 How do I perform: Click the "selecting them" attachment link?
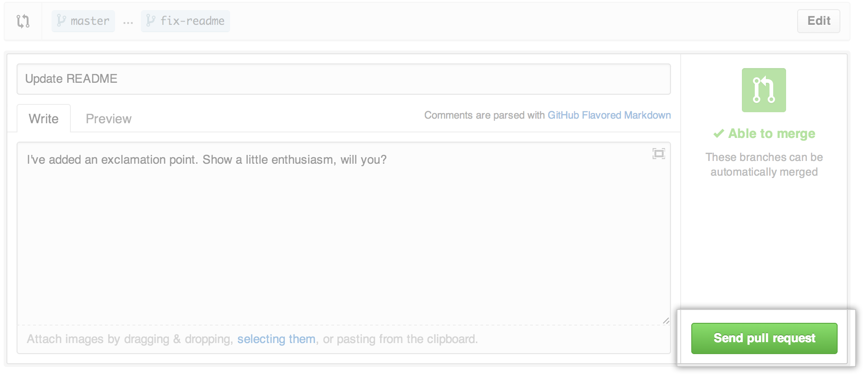[x=276, y=339]
